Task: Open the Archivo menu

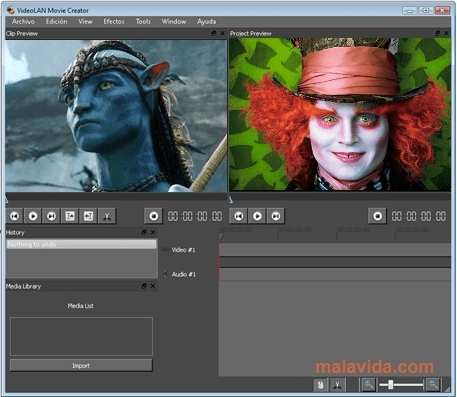Action: pos(23,22)
